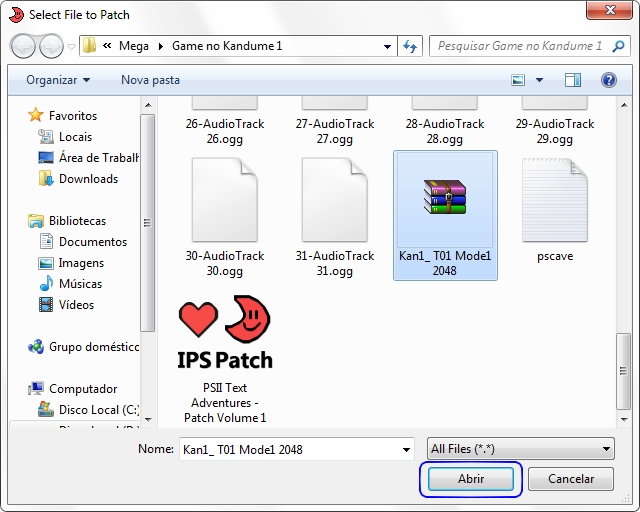Select the 30-AudioTrack 30.ogg file
640x512 pixels.
coord(224,217)
